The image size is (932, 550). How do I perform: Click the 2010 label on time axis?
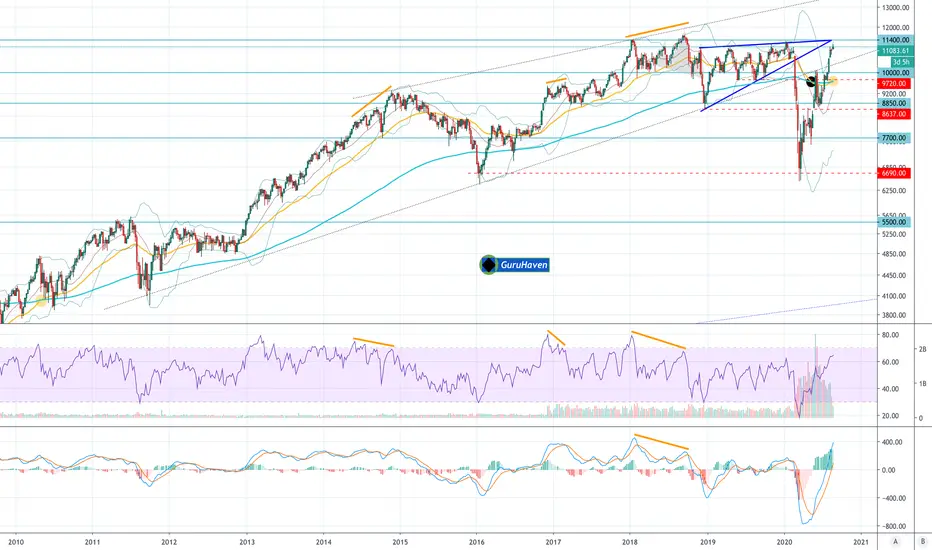[x=16, y=542]
